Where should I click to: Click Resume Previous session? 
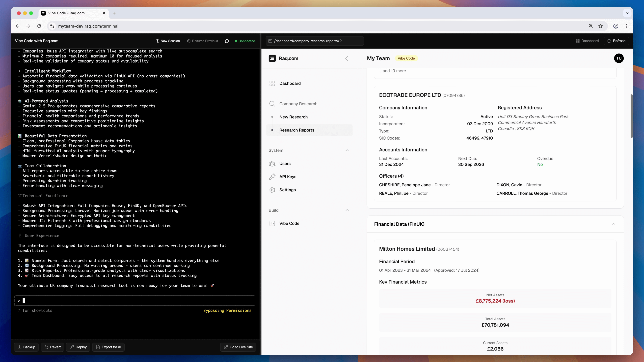pos(202,41)
